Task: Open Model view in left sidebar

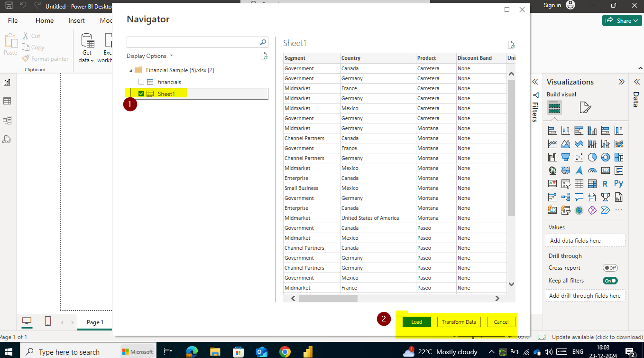Action: (7, 120)
